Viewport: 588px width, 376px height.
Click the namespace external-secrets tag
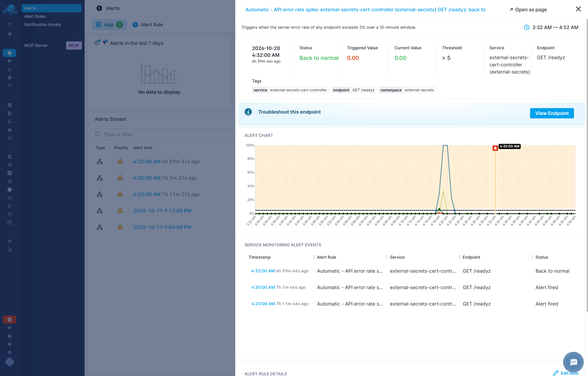tap(407, 90)
